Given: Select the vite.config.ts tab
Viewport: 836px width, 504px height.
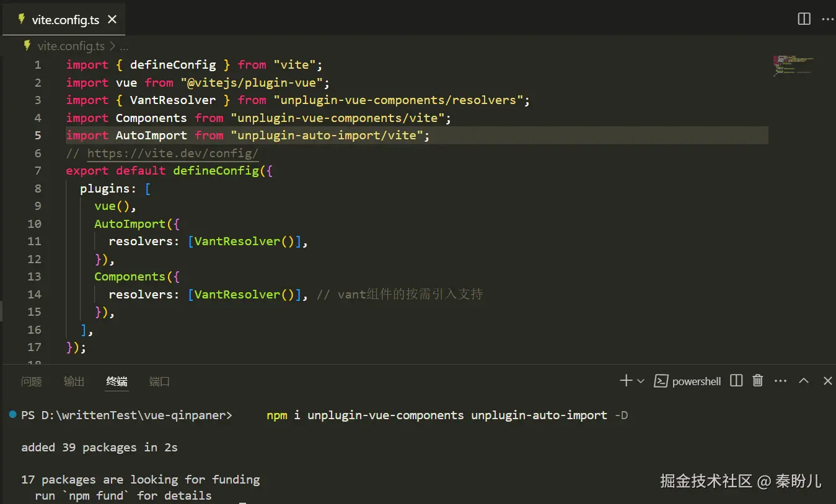Looking at the screenshot, I should pyautogui.click(x=65, y=19).
